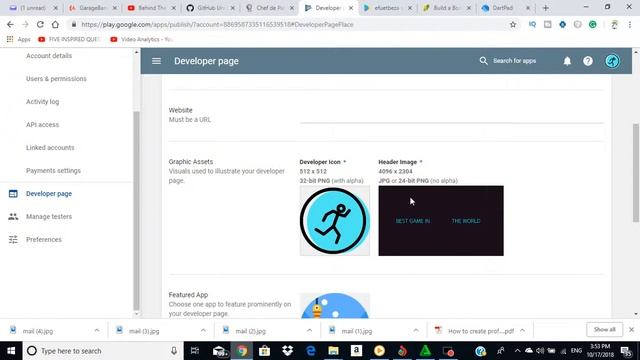Open Chrome from the taskbar
The image size is (640, 360).
pyautogui.click(x=242, y=351)
